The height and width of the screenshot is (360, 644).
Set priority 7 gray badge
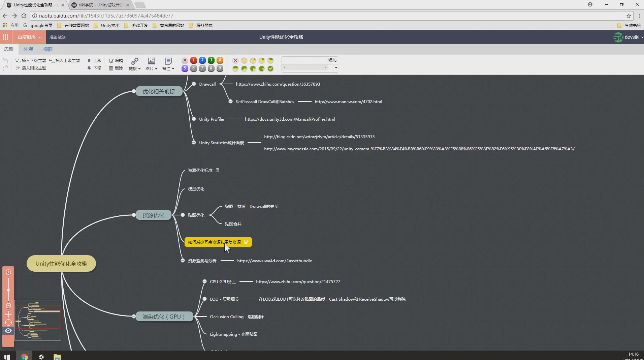(202, 68)
